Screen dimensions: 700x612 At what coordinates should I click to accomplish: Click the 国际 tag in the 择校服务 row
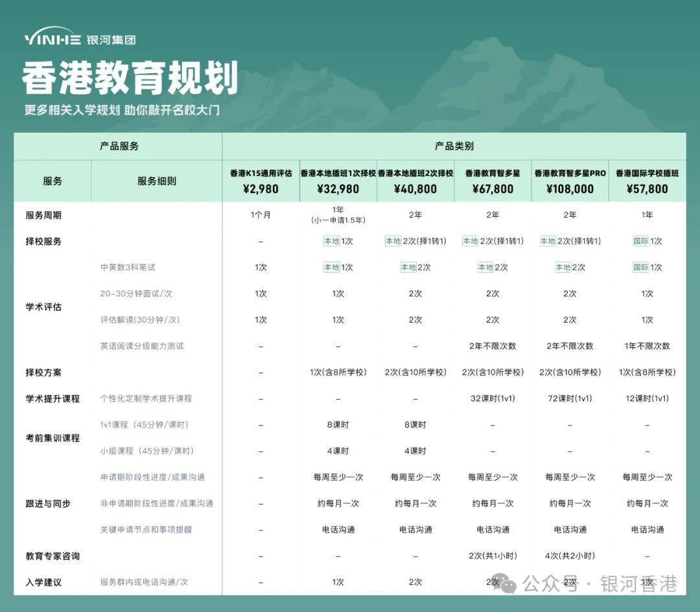tap(640, 241)
